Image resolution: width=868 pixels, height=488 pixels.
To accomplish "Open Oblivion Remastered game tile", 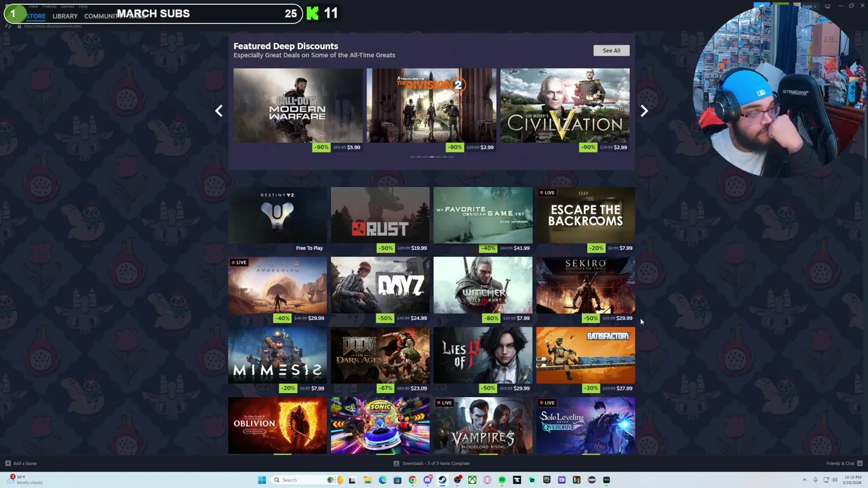I will [277, 426].
